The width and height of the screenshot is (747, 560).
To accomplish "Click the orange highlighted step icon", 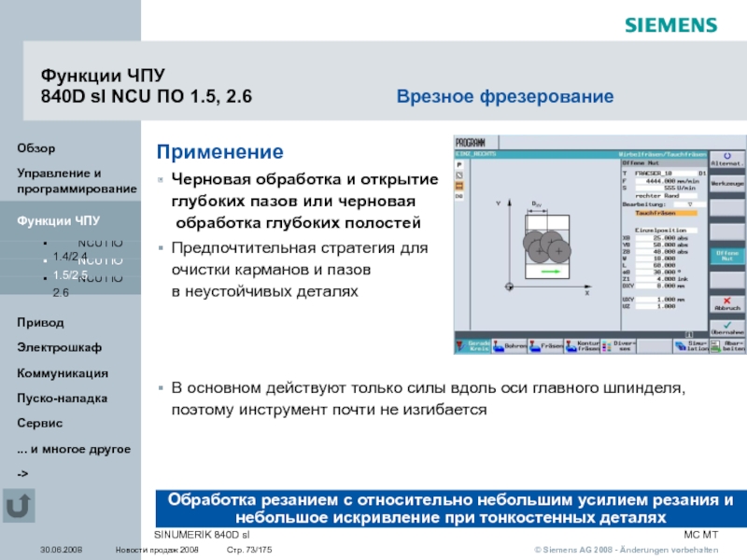I will [x=459, y=186].
